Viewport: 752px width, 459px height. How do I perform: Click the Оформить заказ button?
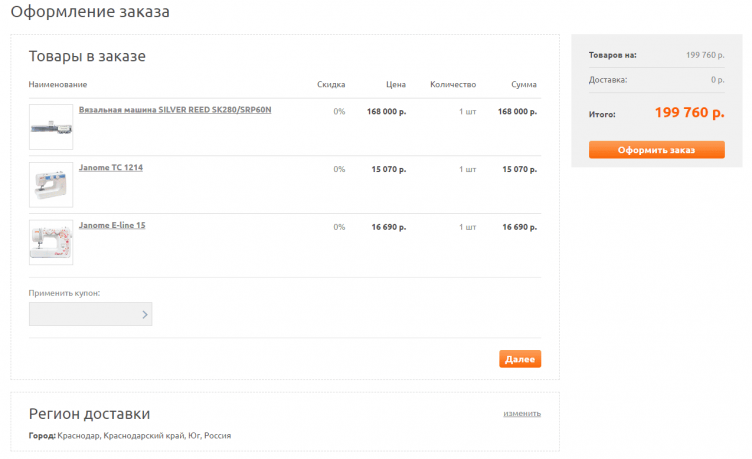pos(656,150)
